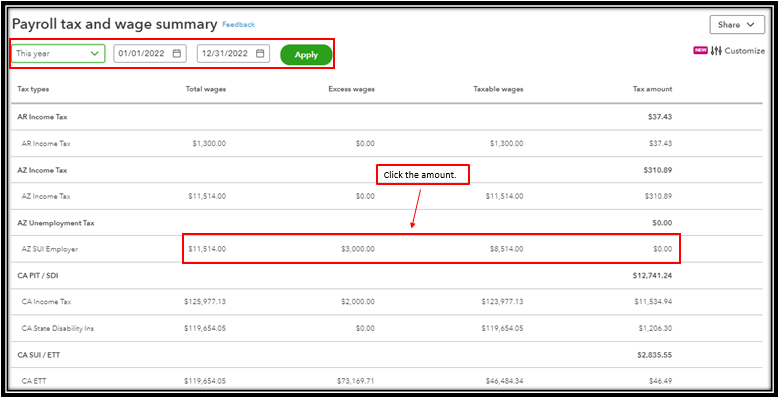Click the CA Income Tax row label

coord(46,302)
